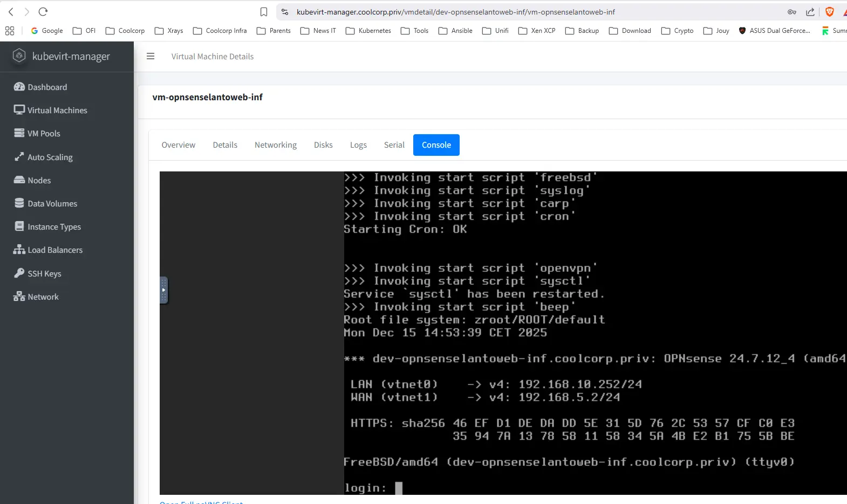The width and height of the screenshot is (847, 504).
Task: Switch to the Networking tab
Action: pyautogui.click(x=276, y=145)
